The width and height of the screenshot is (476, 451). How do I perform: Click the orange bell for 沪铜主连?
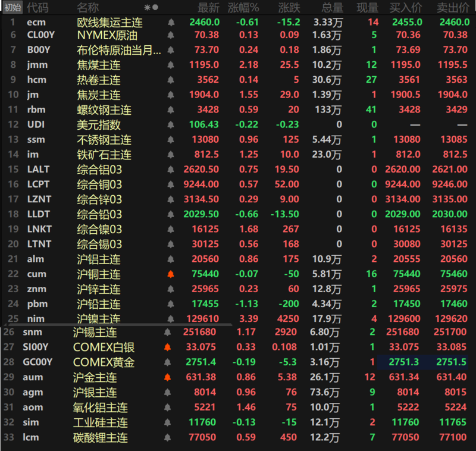171,274
